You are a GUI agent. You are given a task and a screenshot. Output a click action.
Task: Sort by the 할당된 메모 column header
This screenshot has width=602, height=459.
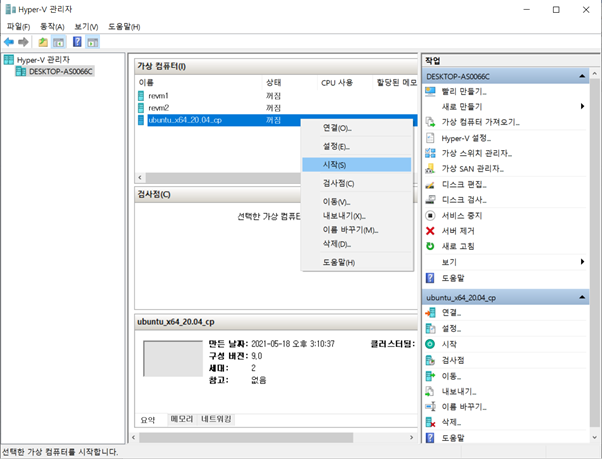pyautogui.click(x=395, y=83)
